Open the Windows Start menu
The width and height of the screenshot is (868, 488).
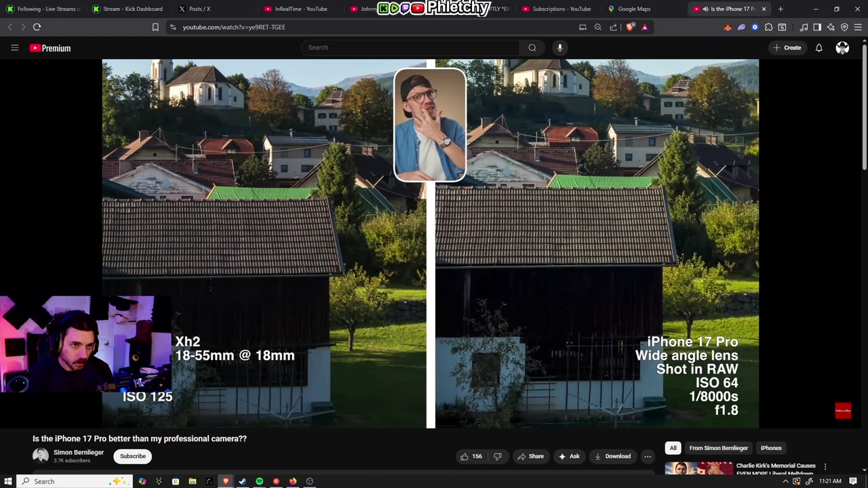pyautogui.click(x=8, y=481)
